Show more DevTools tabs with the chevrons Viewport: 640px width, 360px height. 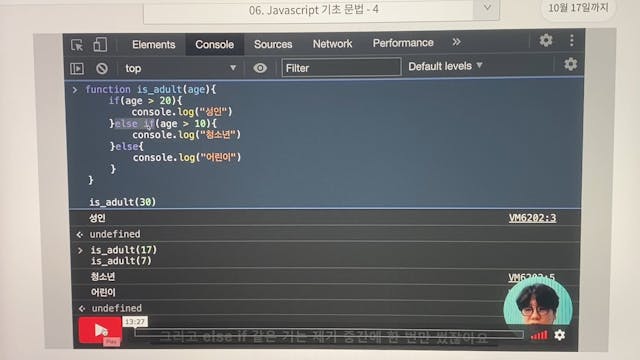pos(456,42)
